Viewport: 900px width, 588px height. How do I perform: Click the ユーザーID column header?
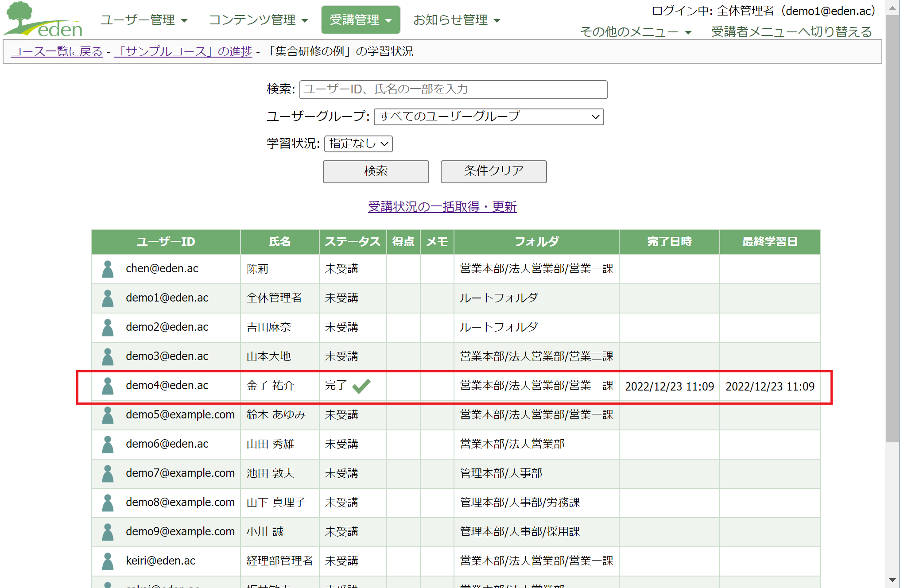(166, 242)
